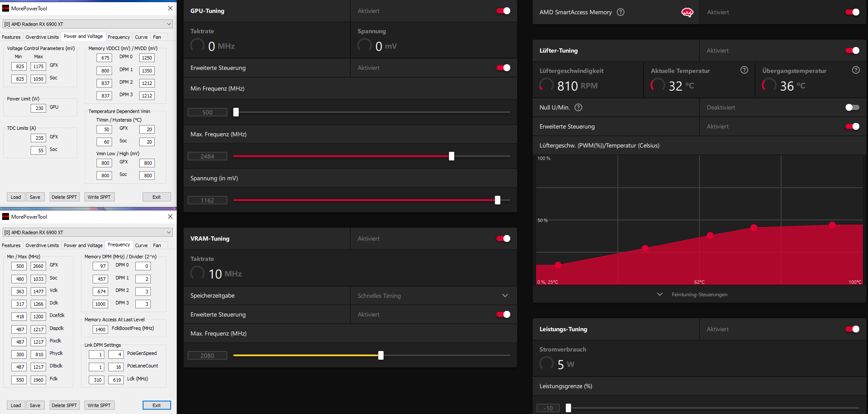Disable the GPU-Tuning toggle

pos(503,11)
